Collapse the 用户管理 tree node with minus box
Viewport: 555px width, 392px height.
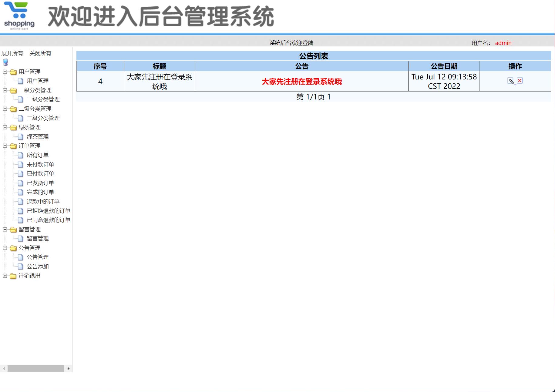point(4,72)
